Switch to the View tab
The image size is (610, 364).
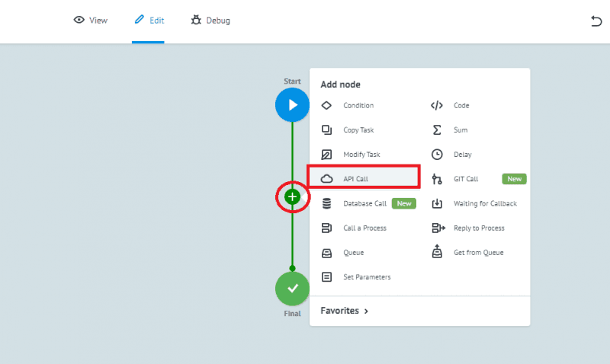pos(90,21)
